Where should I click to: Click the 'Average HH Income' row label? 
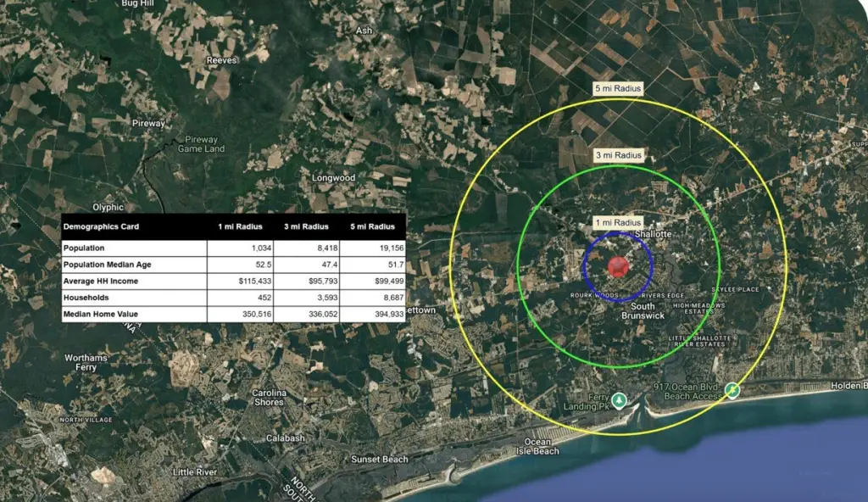(101, 281)
